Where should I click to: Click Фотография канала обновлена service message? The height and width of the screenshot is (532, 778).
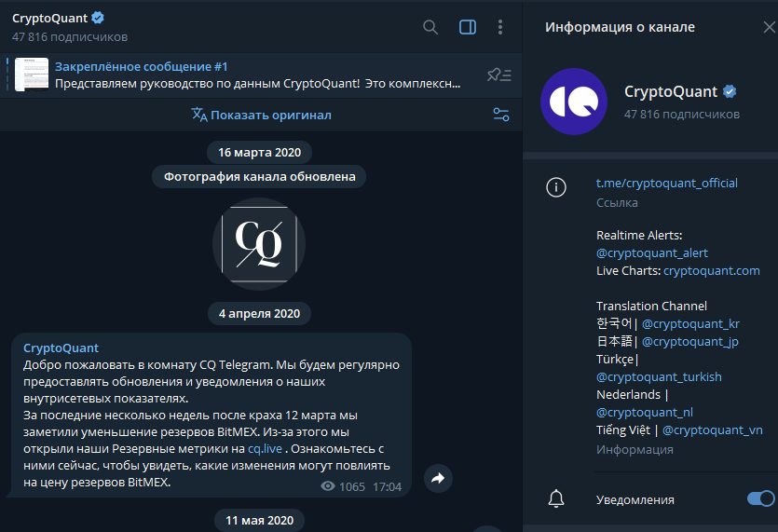point(260,177)
